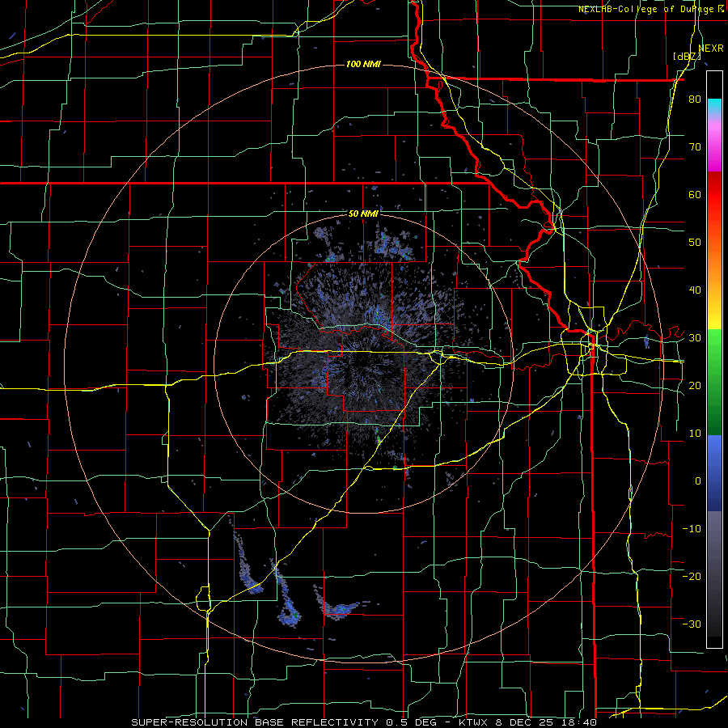Viewport: 728px width, 728px height.
Task: Click the "50 NMI" range ring label
Action: 363,214
